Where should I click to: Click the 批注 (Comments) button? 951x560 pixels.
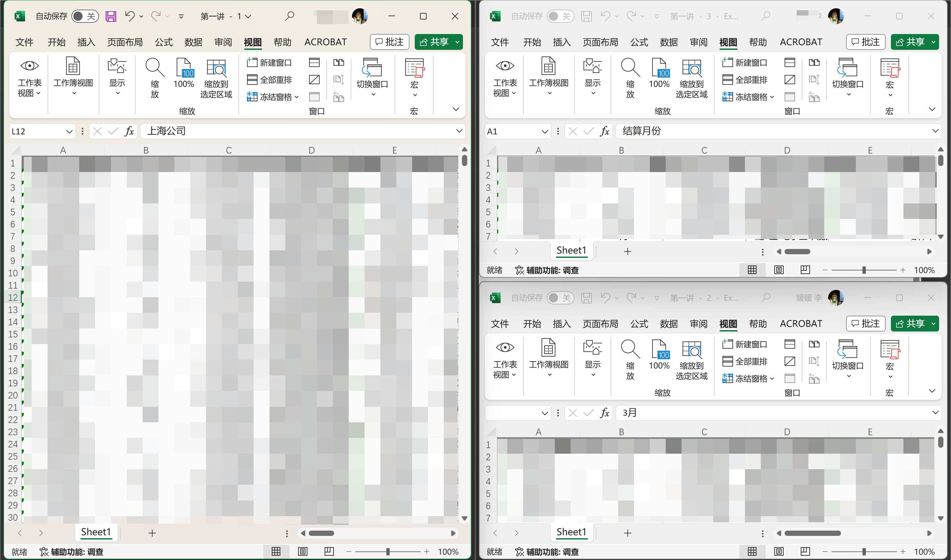pyautogui.click(x=389, y=42)
